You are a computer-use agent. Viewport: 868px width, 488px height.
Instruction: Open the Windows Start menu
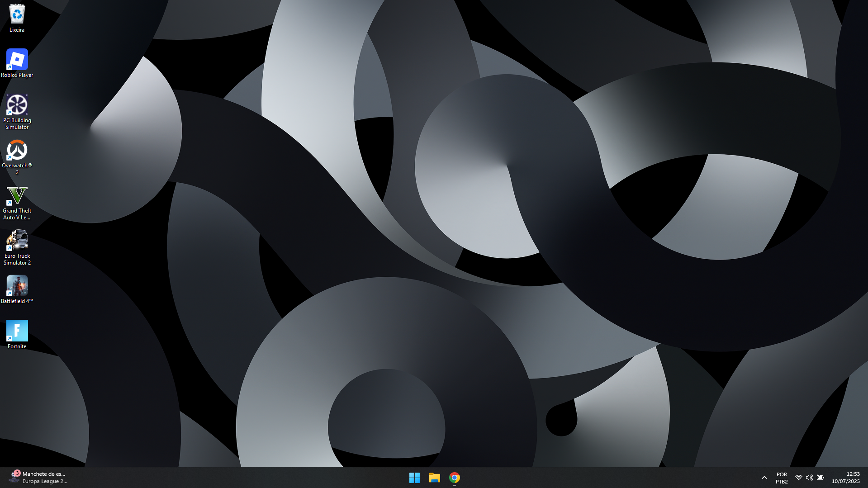[414, 478]
